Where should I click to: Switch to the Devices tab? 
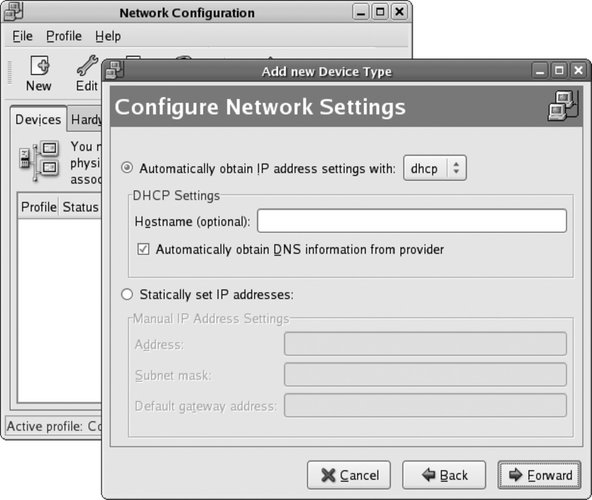(x=38, y=120)
